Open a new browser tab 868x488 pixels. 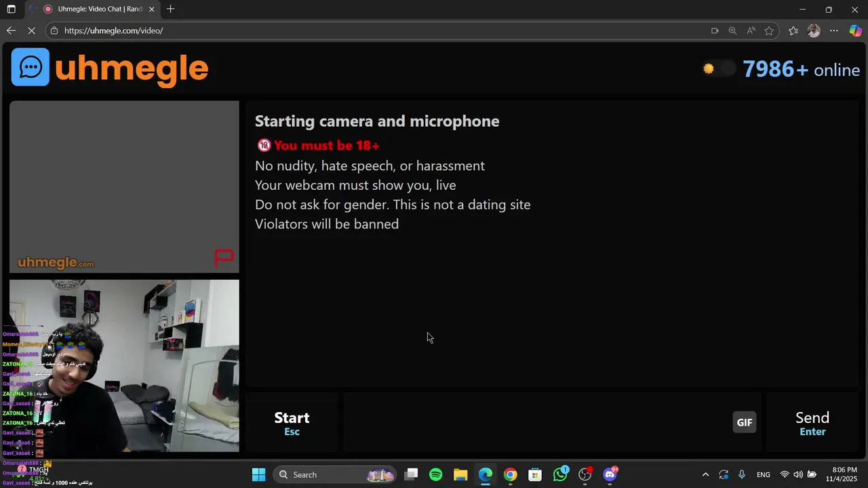[170, 9]
